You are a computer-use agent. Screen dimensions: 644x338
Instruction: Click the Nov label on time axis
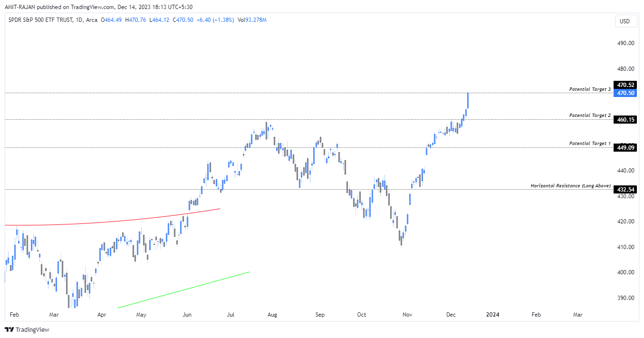[x=407, y=315]
